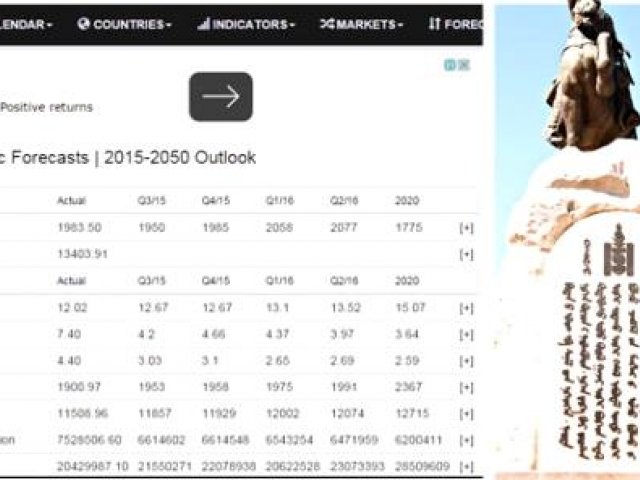This screenshot has height=480, width=640.
Task: Expand the row with actual value 1983.50
Action: [x=465, y=228]
